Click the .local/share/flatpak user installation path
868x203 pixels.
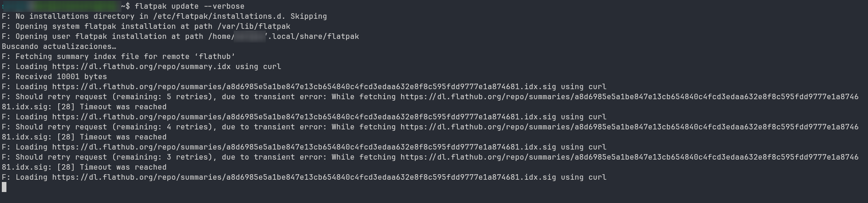pyautogui.click(x=313, y=37)
